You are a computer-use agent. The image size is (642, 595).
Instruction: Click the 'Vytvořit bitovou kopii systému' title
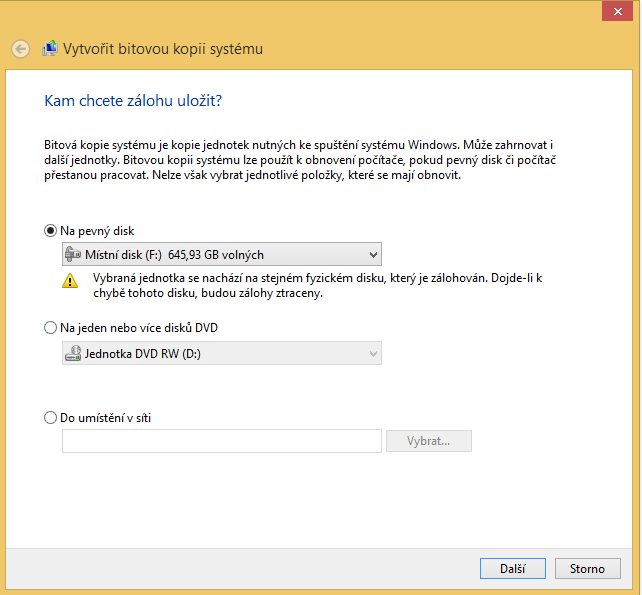(163, 49)
